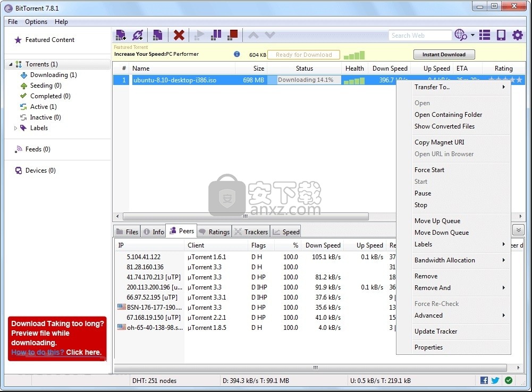
Task: Click the Stop torrent red square icon
Action: [x=233, y=35]
